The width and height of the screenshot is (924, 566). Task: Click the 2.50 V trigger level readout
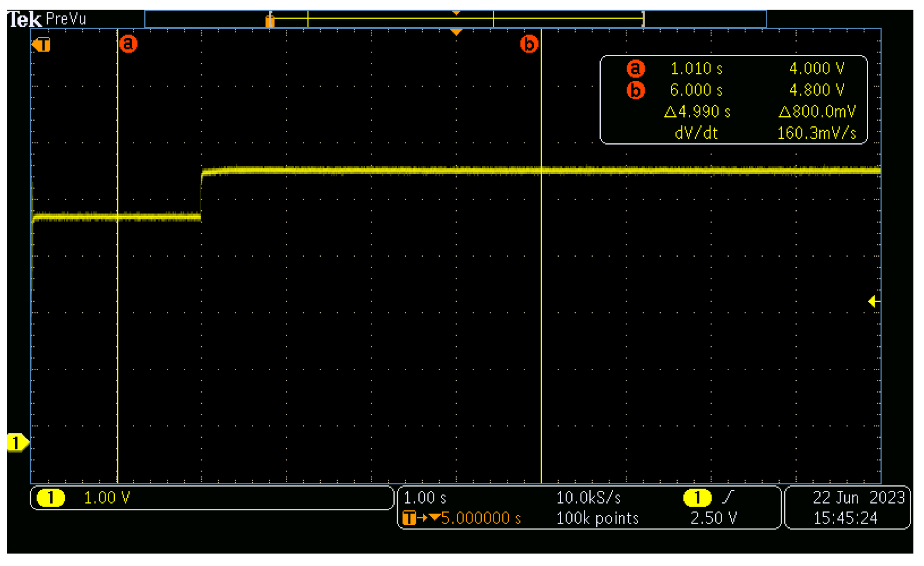713,518
